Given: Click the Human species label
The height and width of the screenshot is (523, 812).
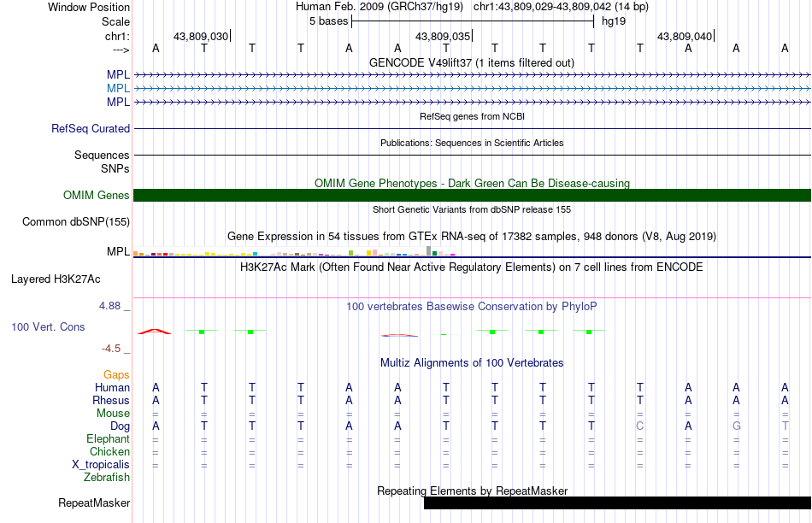Looking at the screenshot, I should (112, 387).
